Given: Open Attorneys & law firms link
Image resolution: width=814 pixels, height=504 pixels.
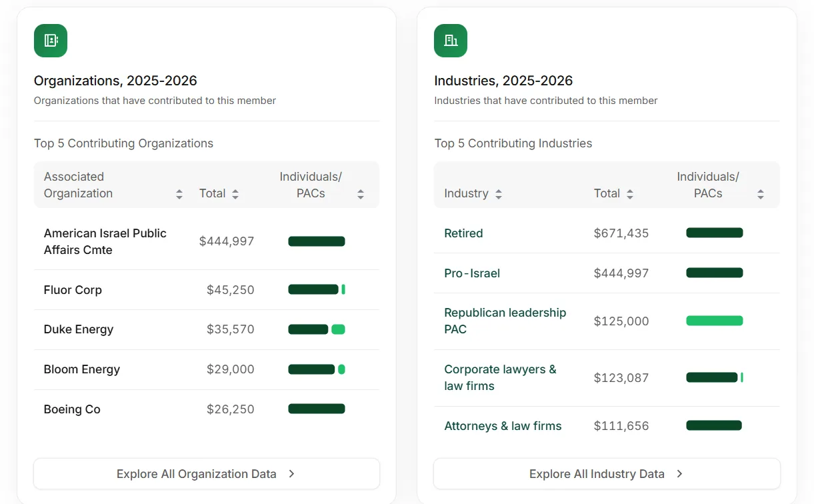Looking at the screenshot, I should [503, 426].
